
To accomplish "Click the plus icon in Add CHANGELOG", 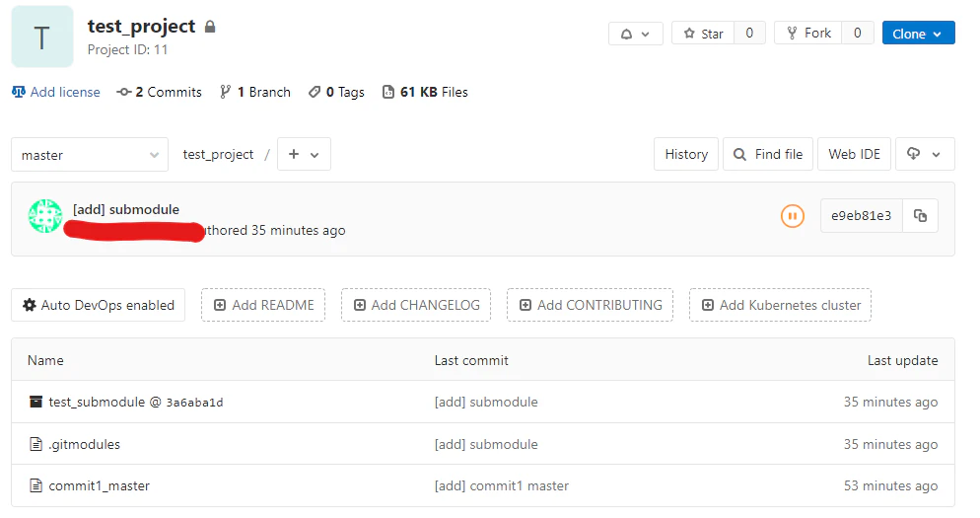I will 360,305.
